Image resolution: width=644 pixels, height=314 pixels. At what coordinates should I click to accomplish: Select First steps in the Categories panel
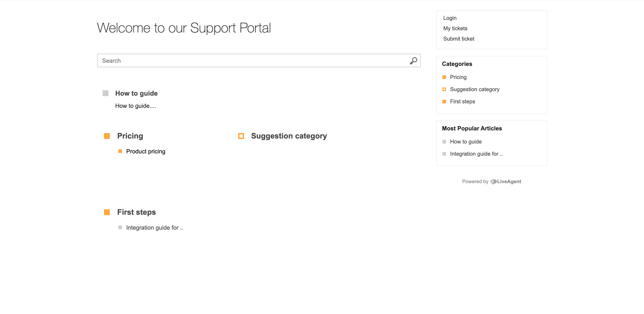coord(462,101)
